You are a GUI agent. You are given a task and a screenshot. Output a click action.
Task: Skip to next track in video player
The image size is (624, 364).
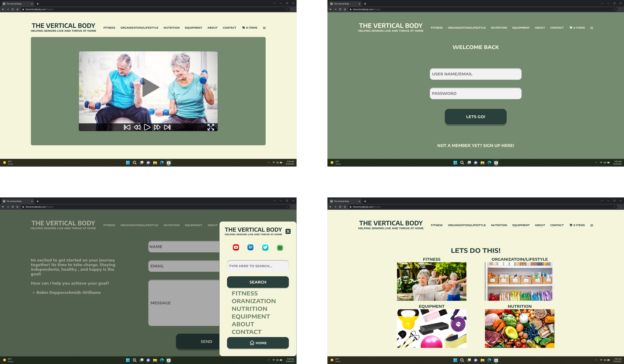click(167, 127)
